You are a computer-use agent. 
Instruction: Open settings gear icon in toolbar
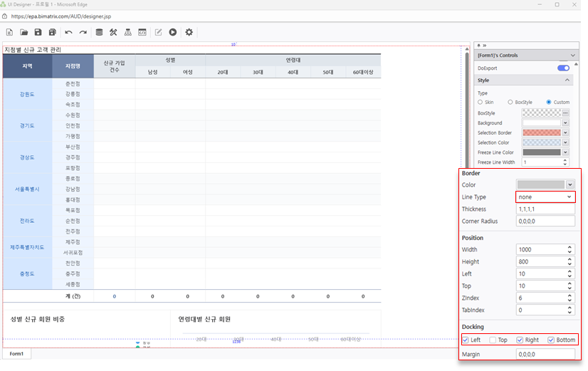[x=189, y=32]
